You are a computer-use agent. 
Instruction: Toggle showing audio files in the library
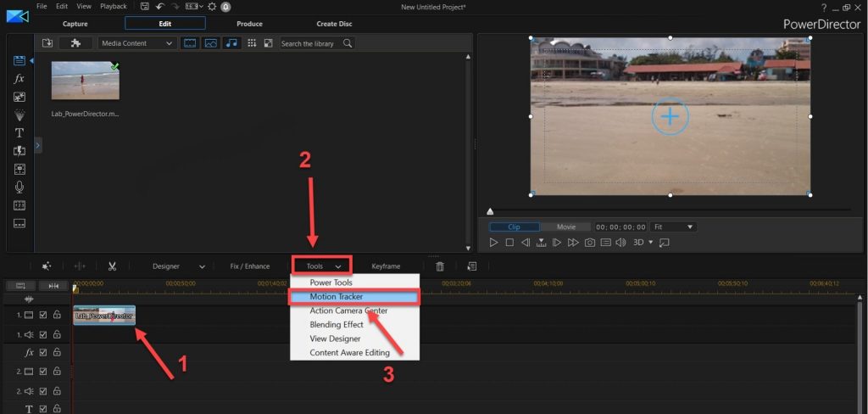[x=232, y=43]
